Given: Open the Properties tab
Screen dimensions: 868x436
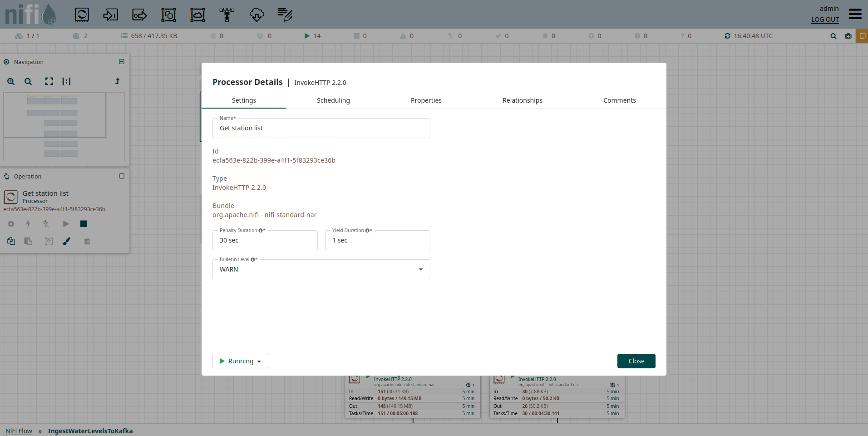Looking at the screenshot, I should (426, 100).
